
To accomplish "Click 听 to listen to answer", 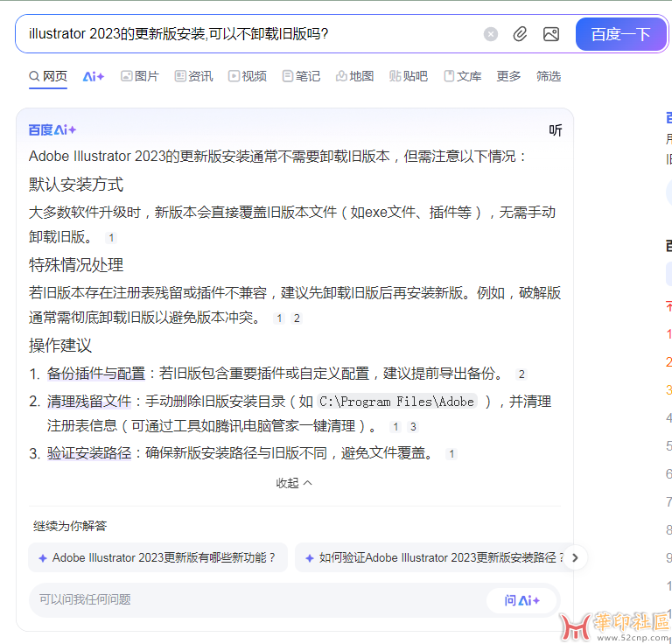I will click(x=556, y=129).
